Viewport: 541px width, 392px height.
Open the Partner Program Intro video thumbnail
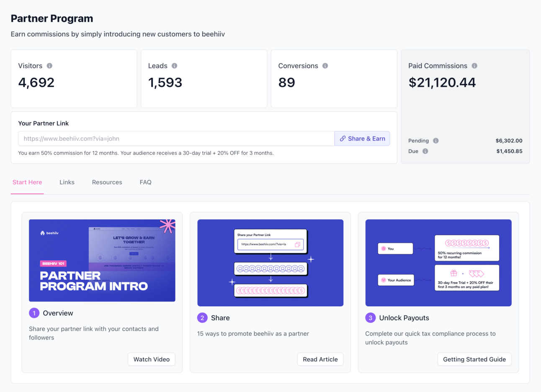[102, 260]
